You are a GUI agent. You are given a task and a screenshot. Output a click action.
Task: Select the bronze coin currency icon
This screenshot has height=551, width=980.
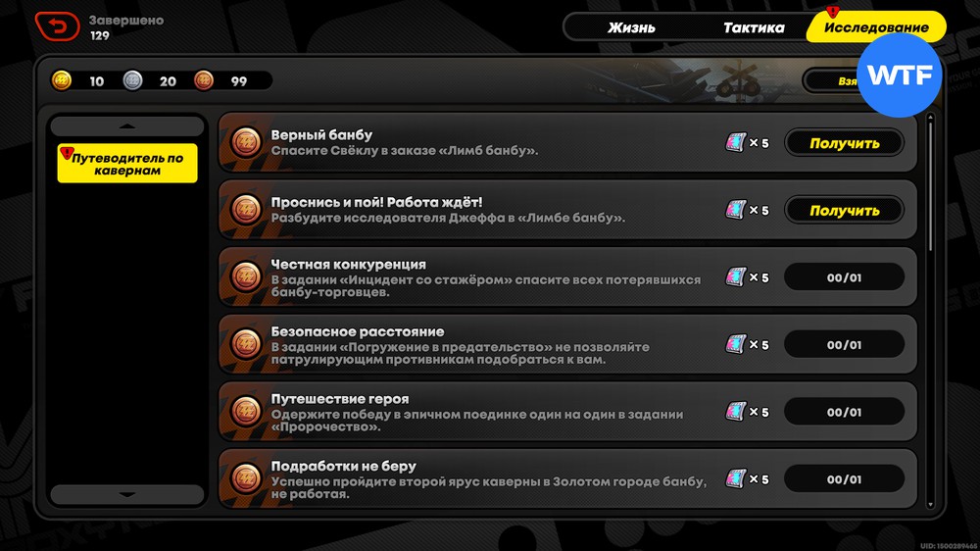pos(204,80)
